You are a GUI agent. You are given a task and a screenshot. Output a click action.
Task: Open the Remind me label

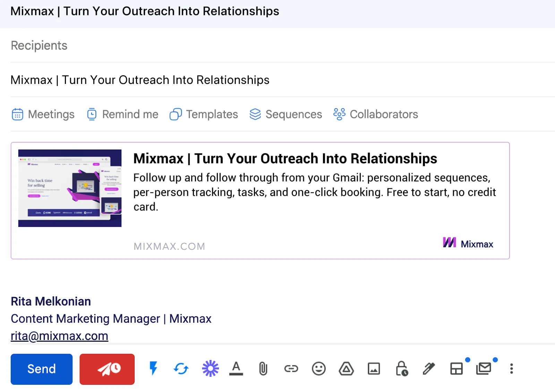coord(130,114)
